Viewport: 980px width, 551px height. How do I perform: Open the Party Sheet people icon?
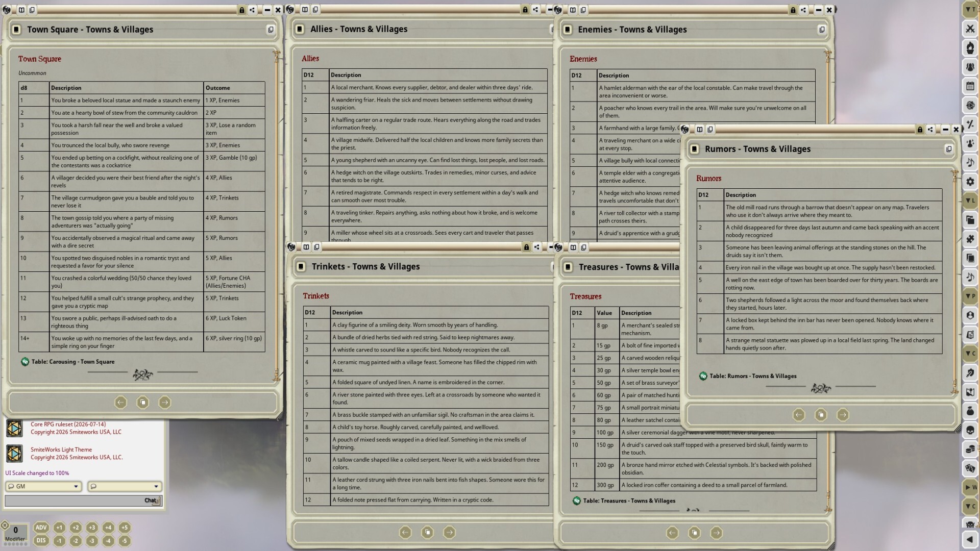pyautogui.click(x=970, y=67)
